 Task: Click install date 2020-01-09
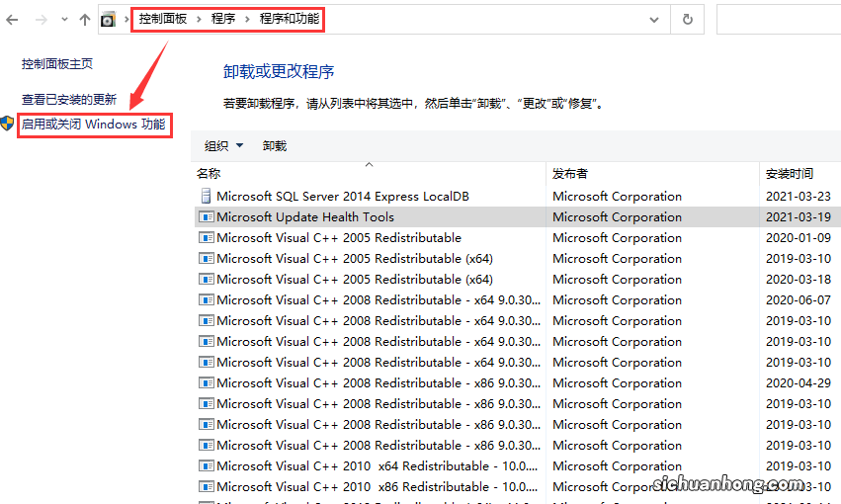(799, 237)
